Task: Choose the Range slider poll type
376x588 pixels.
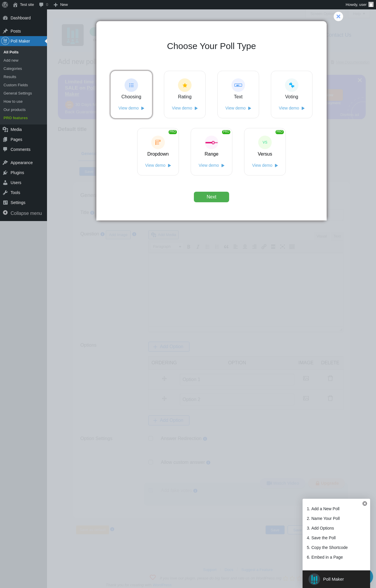Action: click(x=211, y=152)
